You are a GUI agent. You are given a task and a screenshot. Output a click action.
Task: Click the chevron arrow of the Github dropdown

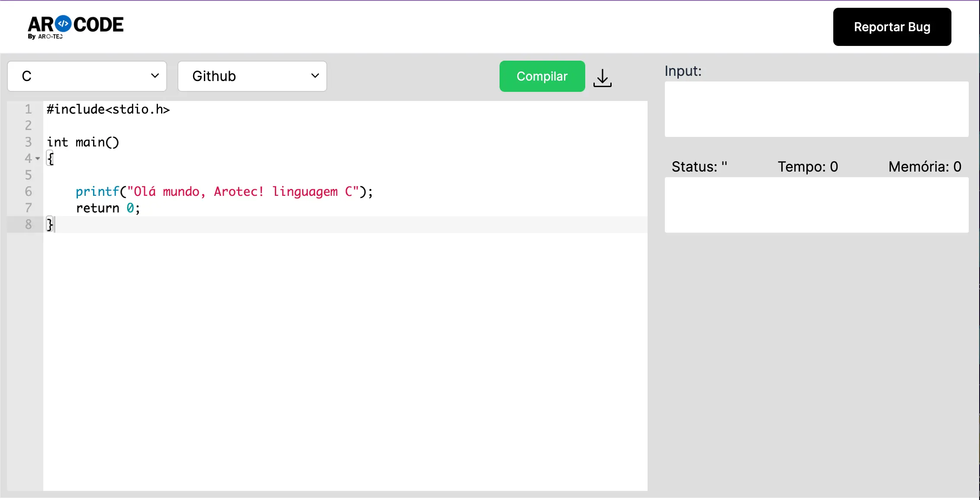pyautogui.click(x=315, y=76)
